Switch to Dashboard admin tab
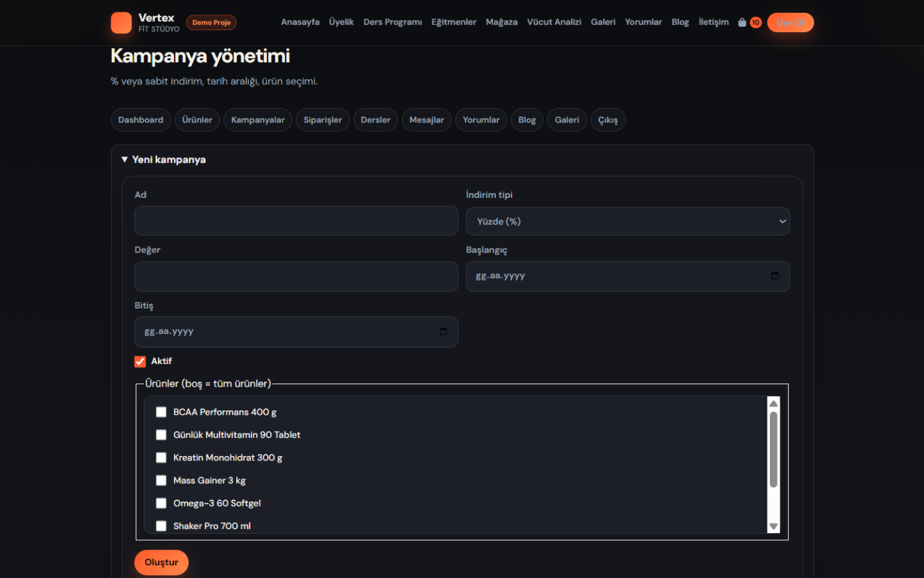This screenshot has width=924, height=578. click(x=141, y=120)
